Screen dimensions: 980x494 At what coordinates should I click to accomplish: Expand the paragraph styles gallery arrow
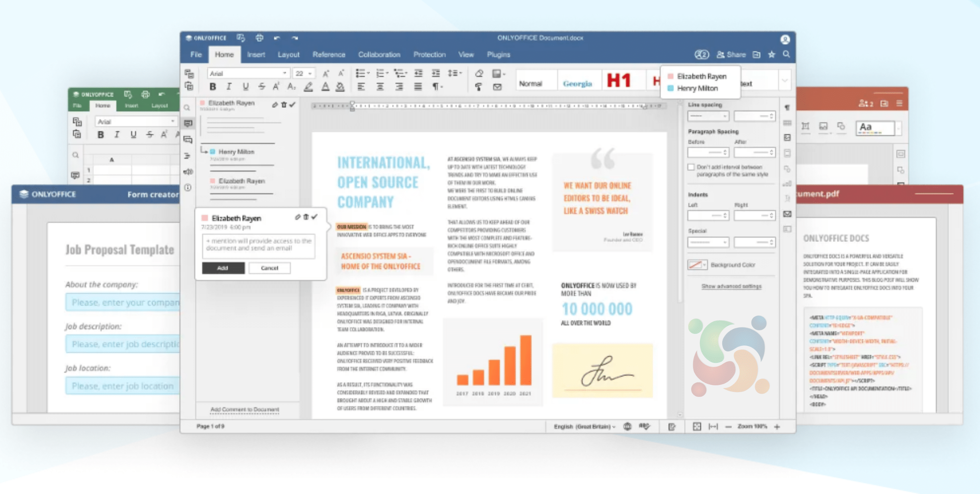click(784, 81)
